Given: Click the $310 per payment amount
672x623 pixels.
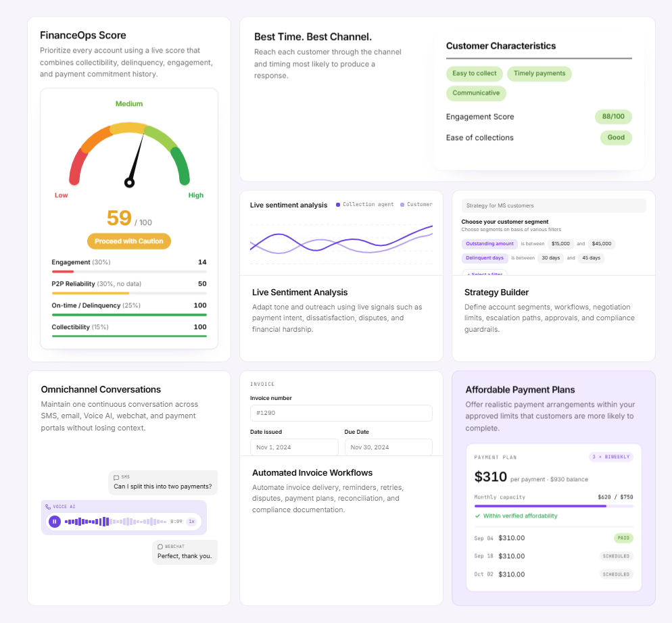Looking at the screenshot, I should click(x=491, y=477).
